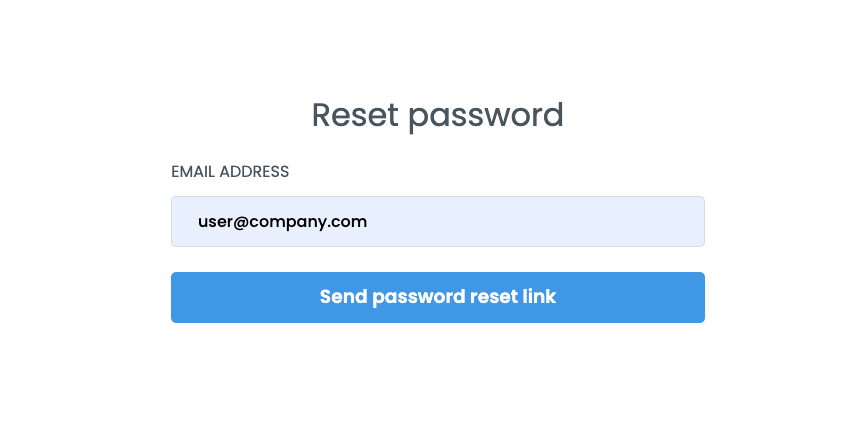Submit the password reset form
Screen dimensions: 850x448
pyautogui.click(x=437, y=297)
